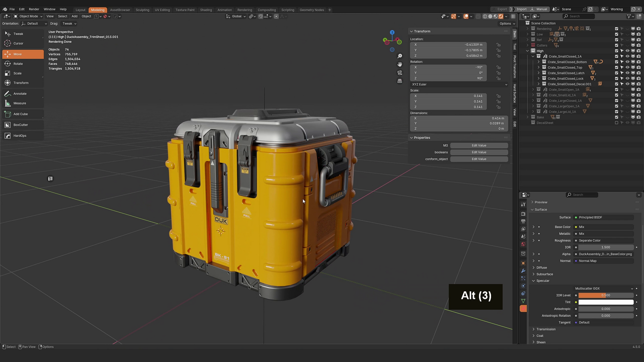Expand Crate_SmallClosed_Bottom in outliner

[539, 62]
